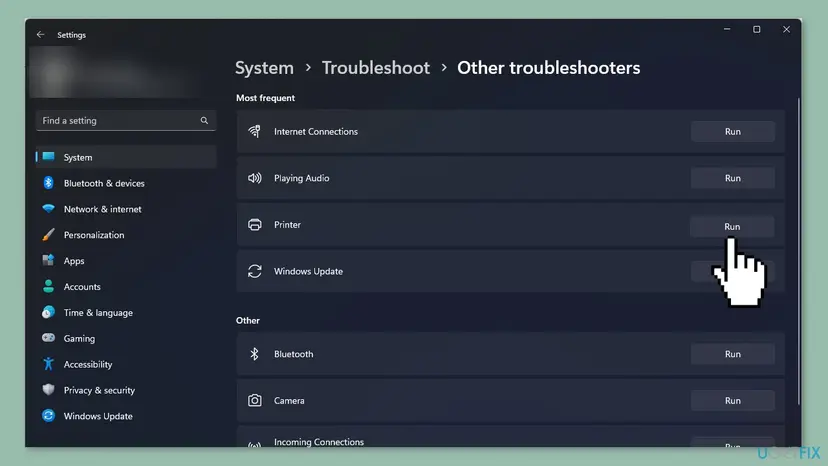
Task: Click the Most frequent heading
Action: [265, 98]
